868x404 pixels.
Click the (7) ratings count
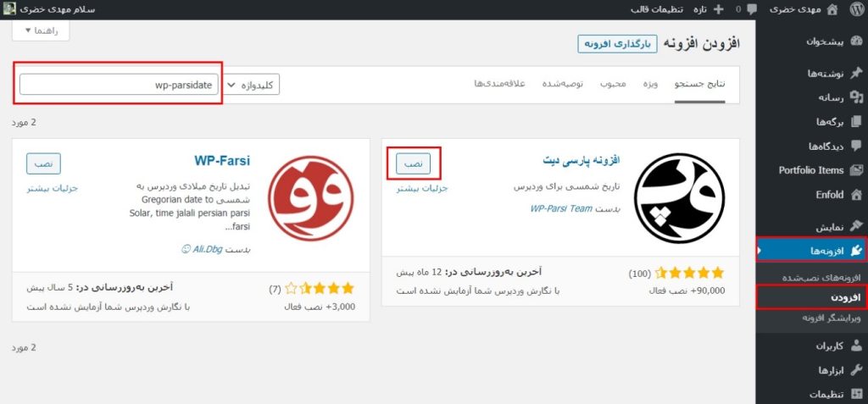[x=275, y=289]
